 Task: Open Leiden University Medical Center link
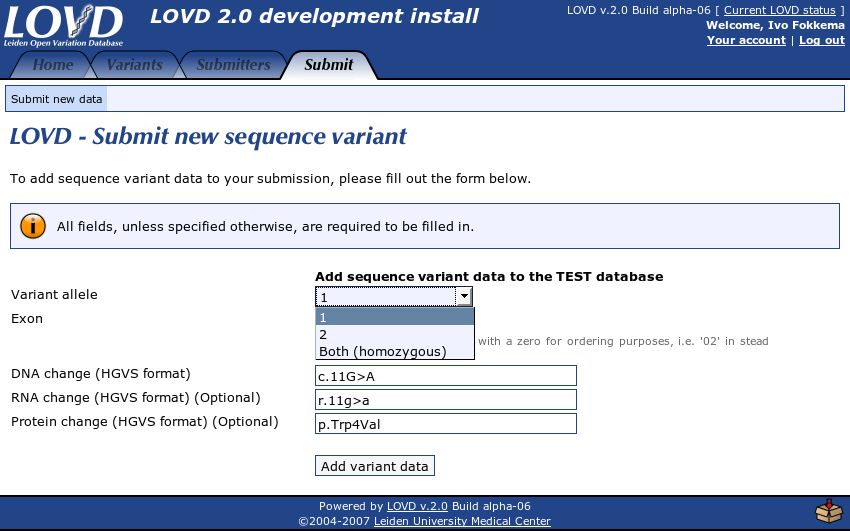tap(462, 521)
